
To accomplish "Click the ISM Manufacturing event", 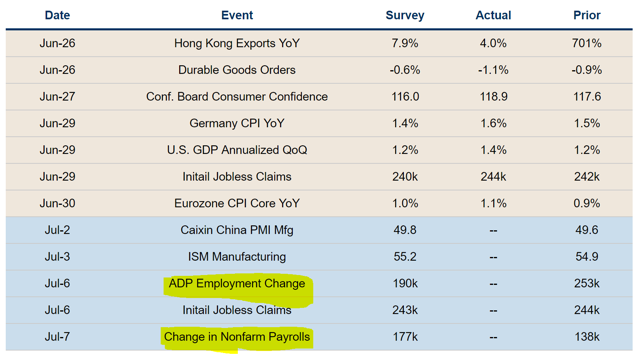I will coord(237,257).
